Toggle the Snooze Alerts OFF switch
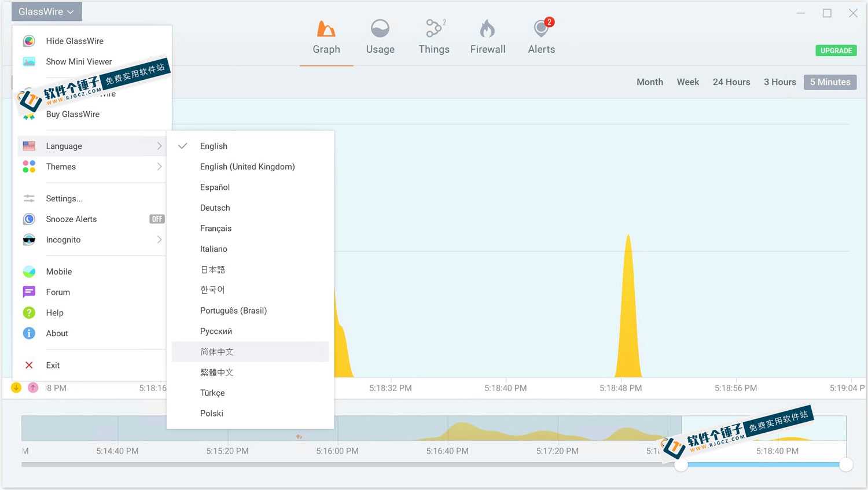 point(157,219)
